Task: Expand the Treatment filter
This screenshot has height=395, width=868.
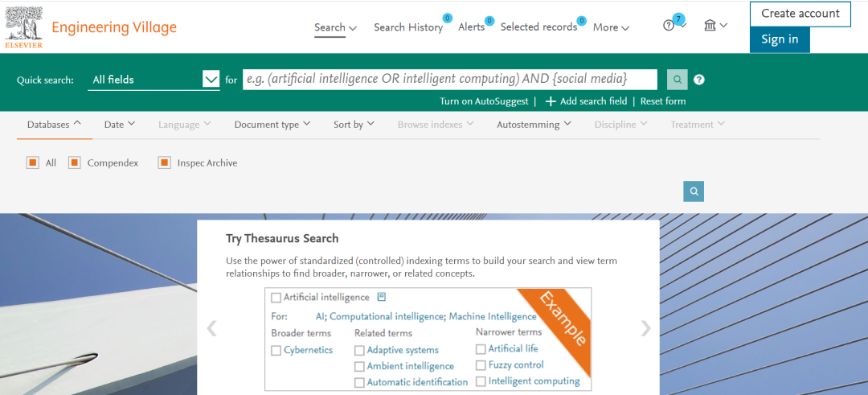Action: tap(698, 125)
